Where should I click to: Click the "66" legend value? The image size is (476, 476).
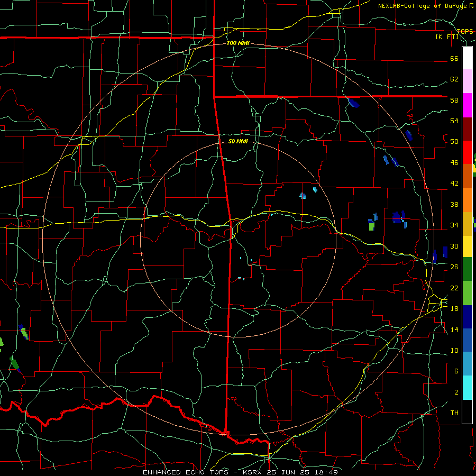pos(454,59)
